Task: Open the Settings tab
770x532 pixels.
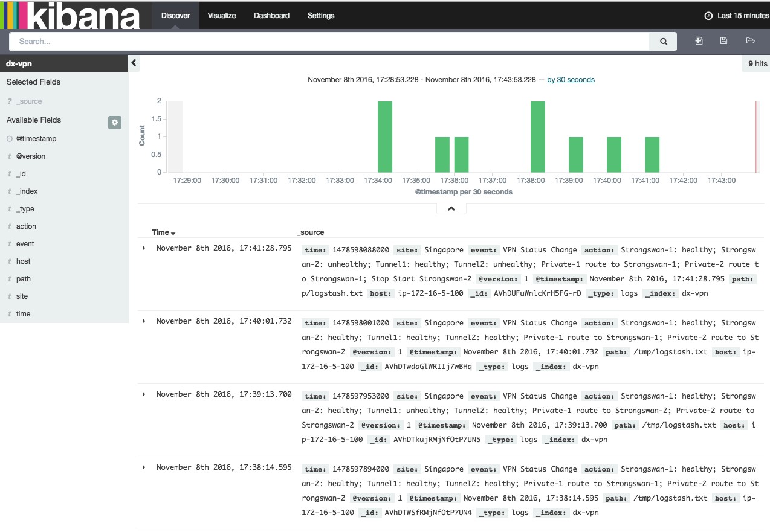Action: [x=321, y=16]
